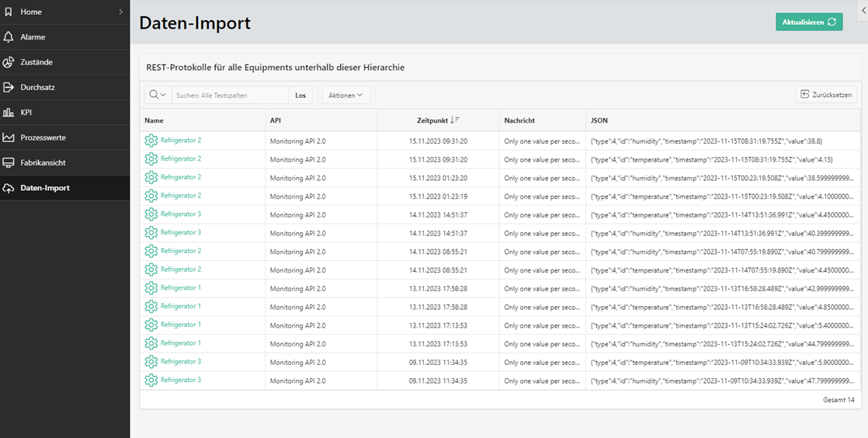Click gear icon of Refrigerator 3 temperature 14:51:37 row

pyautogui.click(x=151, y=214)
